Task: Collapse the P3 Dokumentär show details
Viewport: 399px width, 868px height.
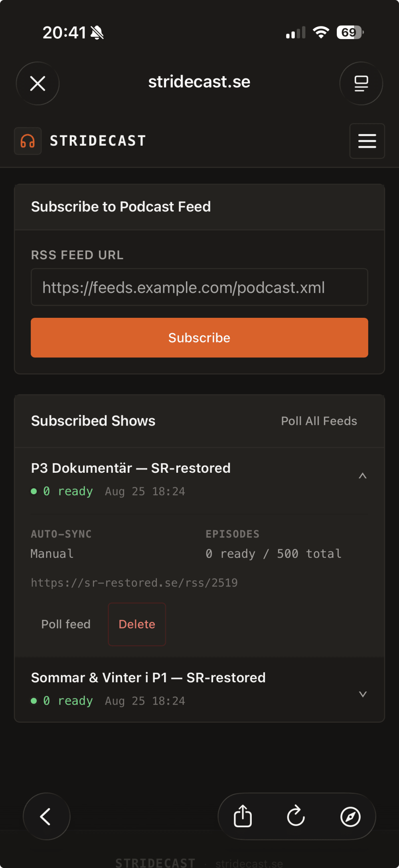Action: (362, 476)
